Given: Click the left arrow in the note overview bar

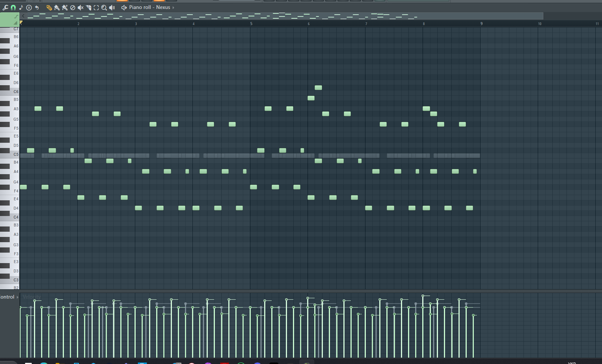Looking at the screenshot, I should [x=24, y=16].
